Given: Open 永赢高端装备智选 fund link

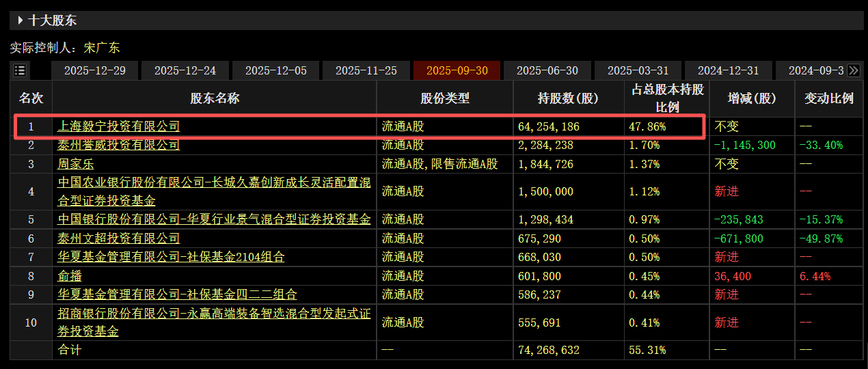Looking at the screenshot, I should click(x=214, y=323).
